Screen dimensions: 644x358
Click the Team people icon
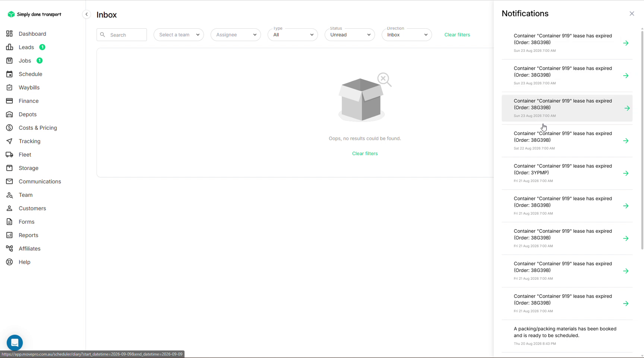click(x=9, y=195)
